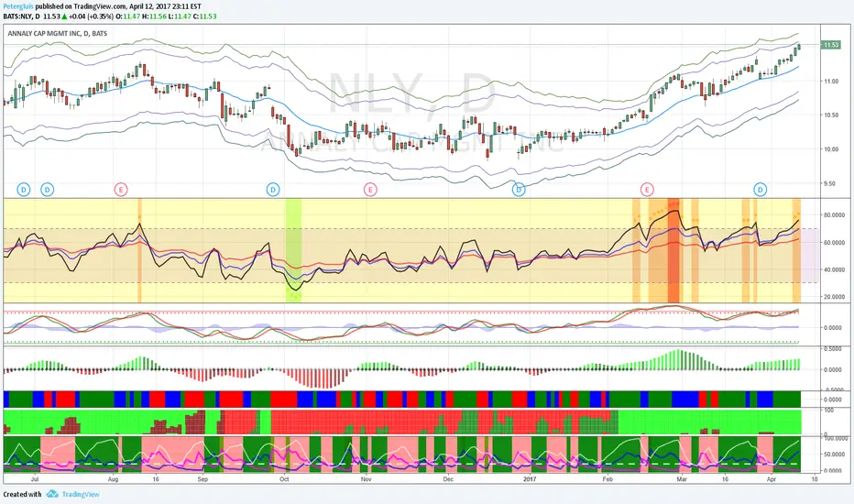Open the dividend D marker before 2017 label
Viewport: 854px width, 504px height.
519,190
